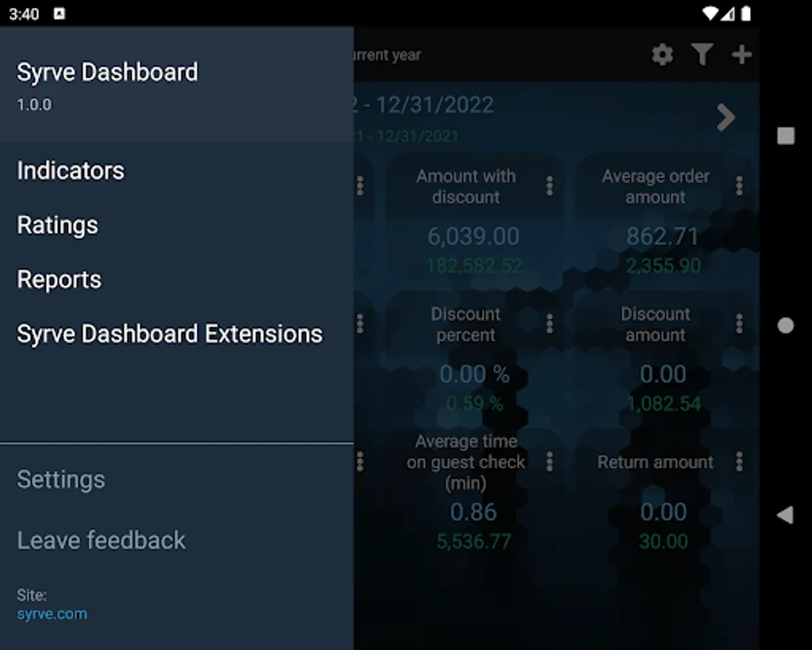
Task: Open Settings in the drawer
Action: point(61,480)
